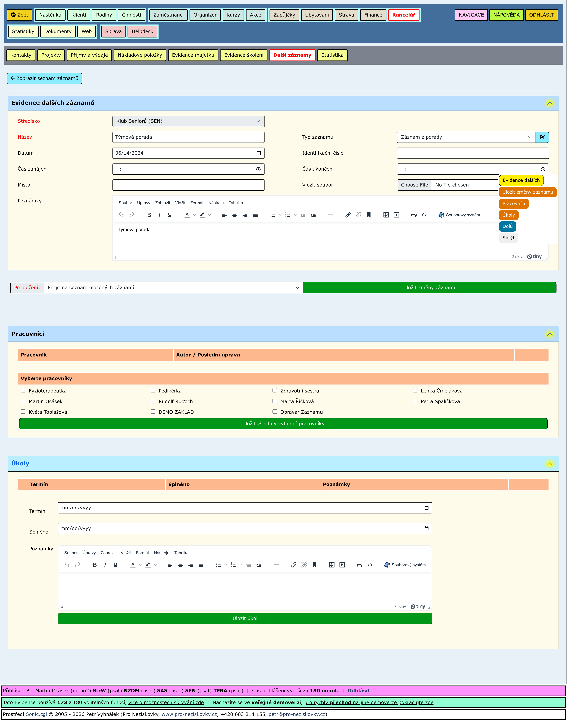Enable the Petra Špalíčková checkbox
Image resolution: width=568 pixels, height=728 pixels.
[x=415, y=401]
